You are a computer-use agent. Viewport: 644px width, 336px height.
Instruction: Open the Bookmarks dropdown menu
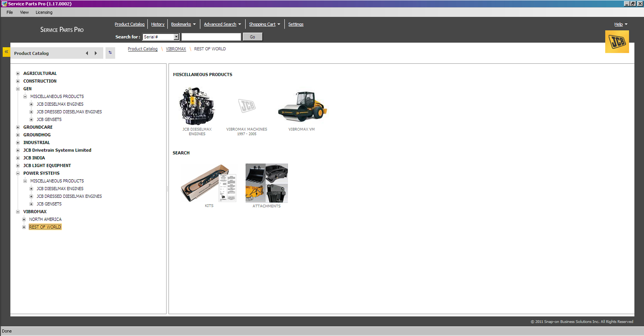coord(183,24)
